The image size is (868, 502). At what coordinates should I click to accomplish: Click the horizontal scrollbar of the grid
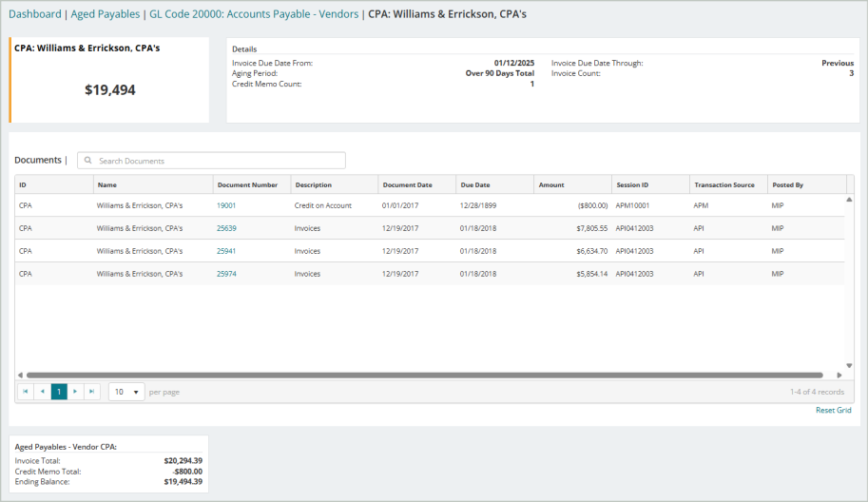(425, 376)
